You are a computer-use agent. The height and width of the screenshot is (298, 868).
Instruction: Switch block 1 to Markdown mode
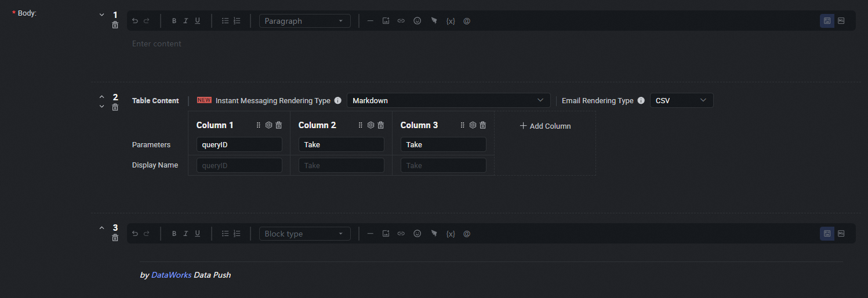(x=841, y=21)
